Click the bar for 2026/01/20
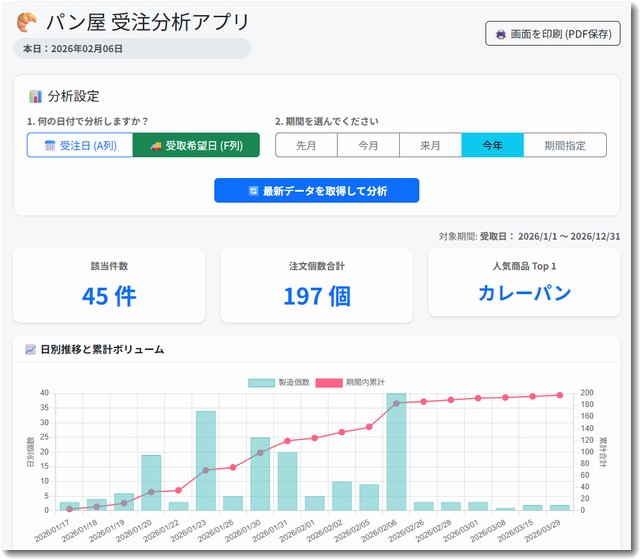This screenshot has height=559, width=640. click(151, 483)
